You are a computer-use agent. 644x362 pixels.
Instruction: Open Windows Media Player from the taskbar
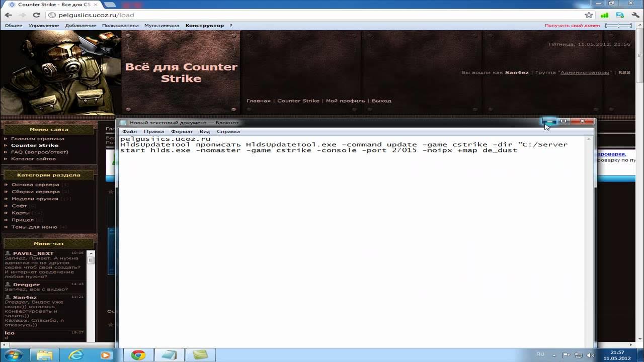coord(106,355)
